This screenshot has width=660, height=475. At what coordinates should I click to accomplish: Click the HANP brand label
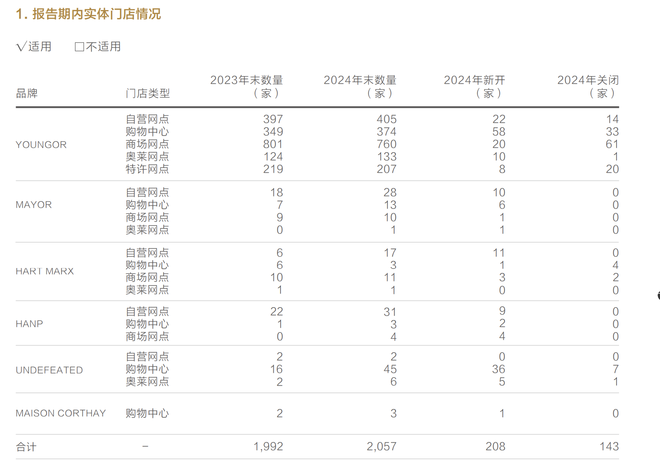[29, 324]
